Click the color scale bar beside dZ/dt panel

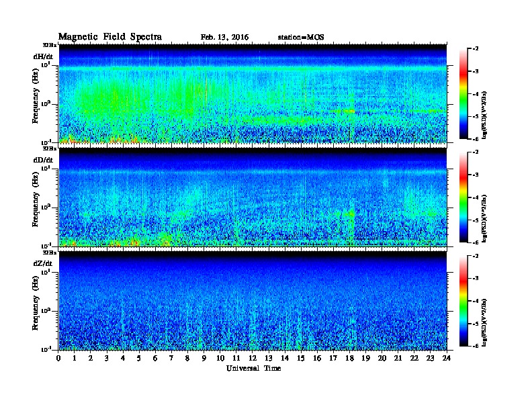(463, 301)
